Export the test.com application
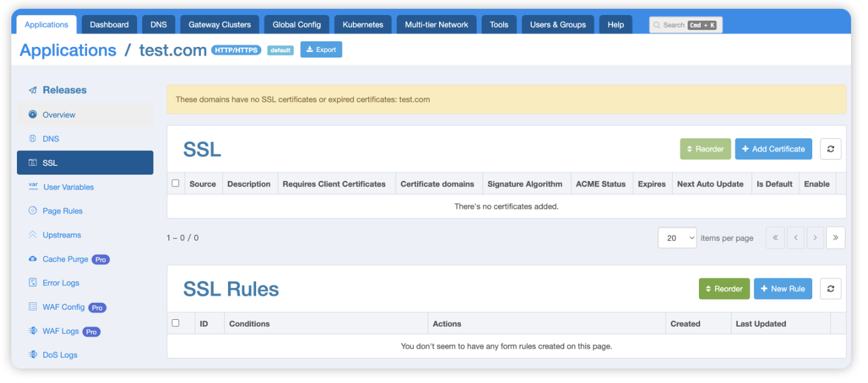The width and height of the screenshot is (868, 383). [x=321, y=49]
